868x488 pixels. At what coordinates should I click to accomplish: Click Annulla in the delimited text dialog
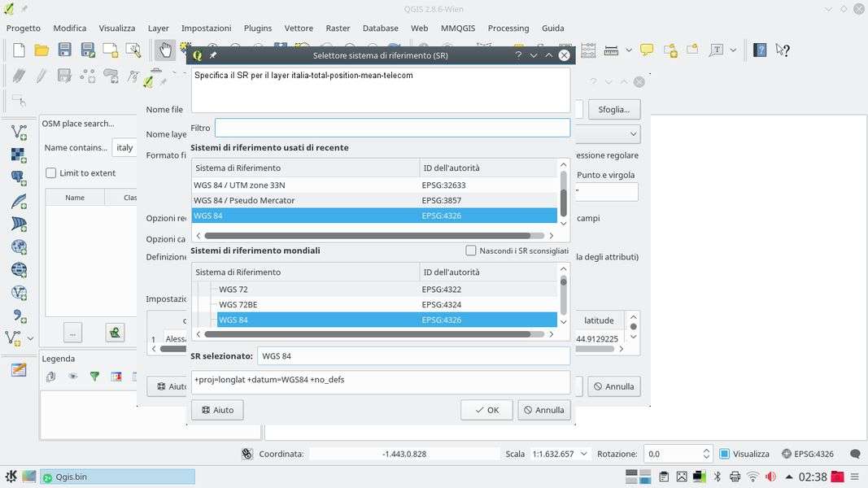(614, 386)
